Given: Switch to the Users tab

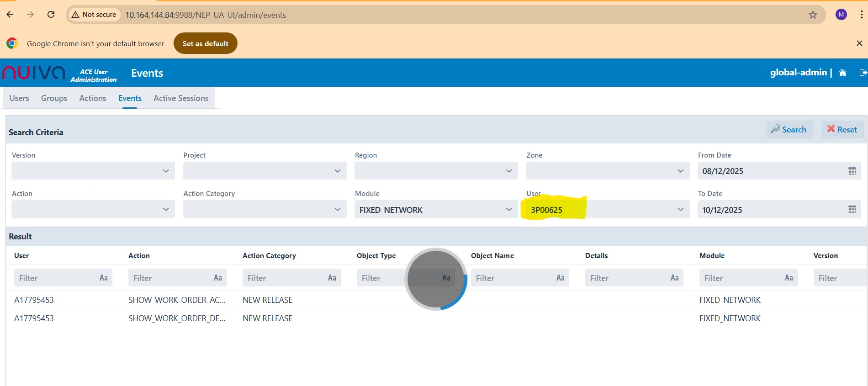Looking at the screenshot, I should coord(19,98).
